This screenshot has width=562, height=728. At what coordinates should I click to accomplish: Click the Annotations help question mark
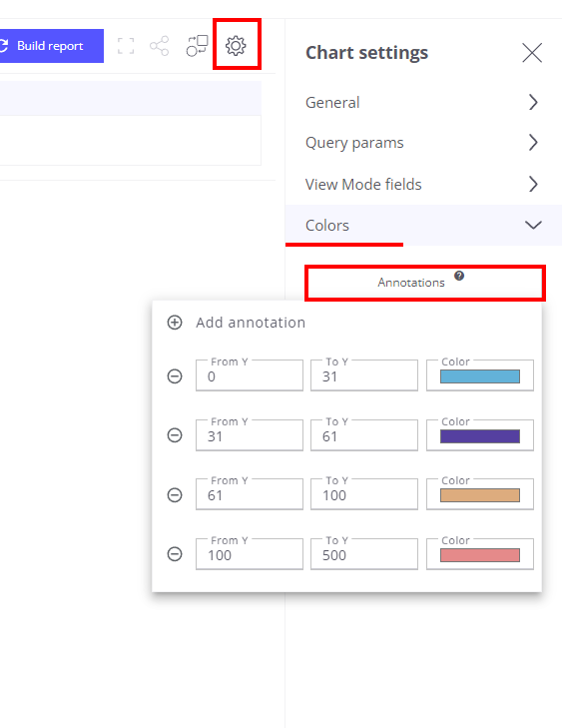[x=459, y=276]
